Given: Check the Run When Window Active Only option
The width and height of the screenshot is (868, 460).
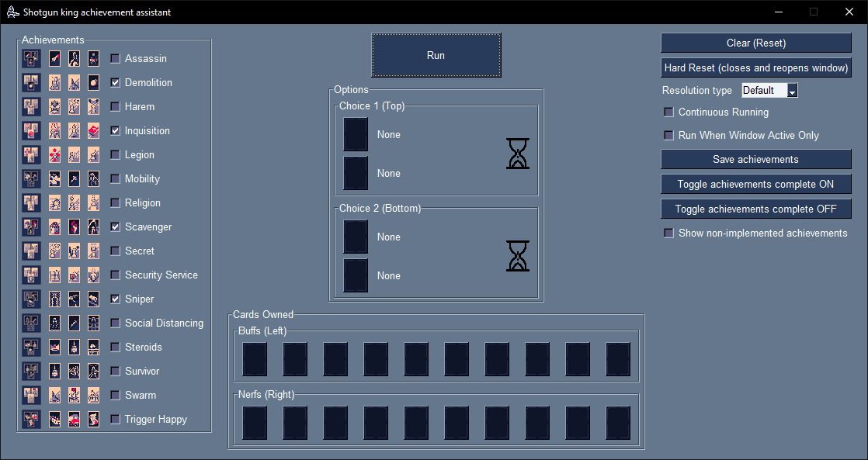Looking at the screenshot, I should [x=668, y=135].
